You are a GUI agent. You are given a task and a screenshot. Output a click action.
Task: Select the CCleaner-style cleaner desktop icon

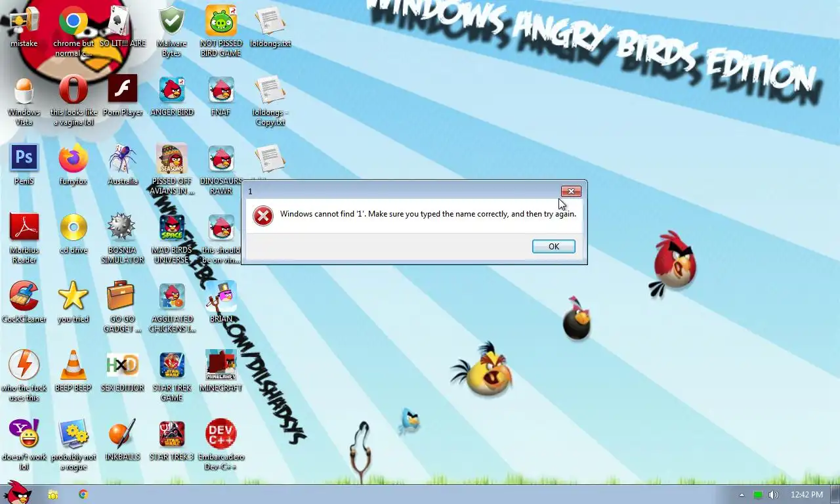coord(24,303)
